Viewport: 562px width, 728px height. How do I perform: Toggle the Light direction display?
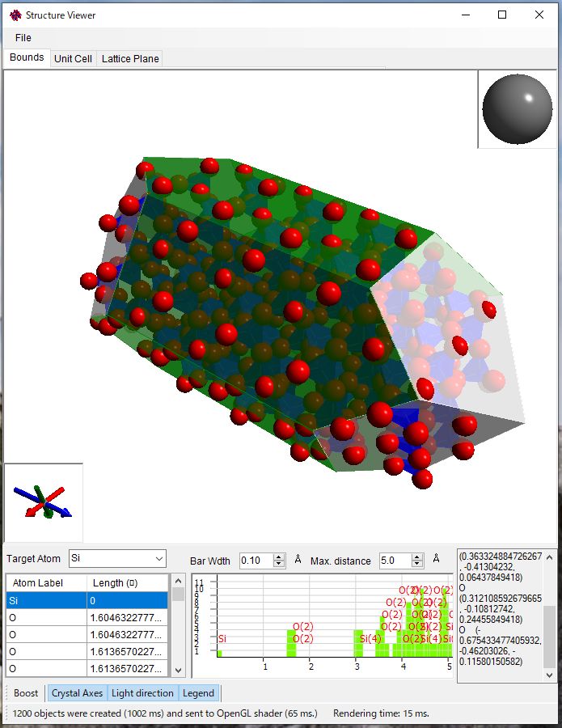(x=142, y=693)
